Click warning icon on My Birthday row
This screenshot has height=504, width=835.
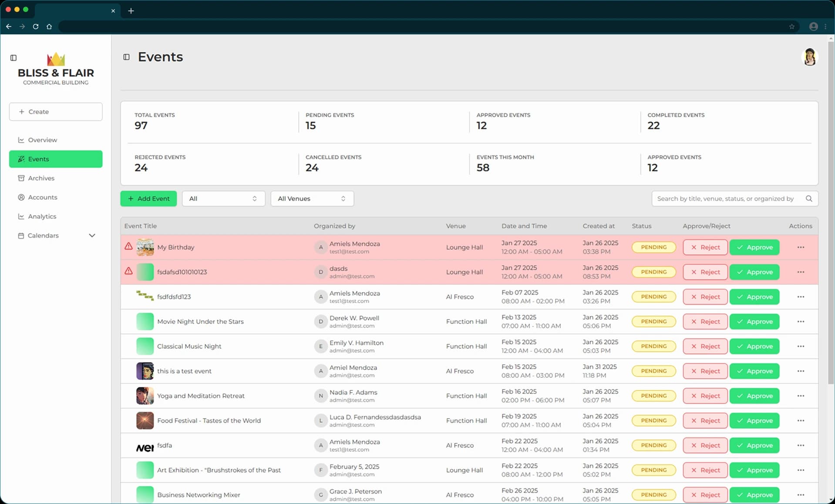128,246
